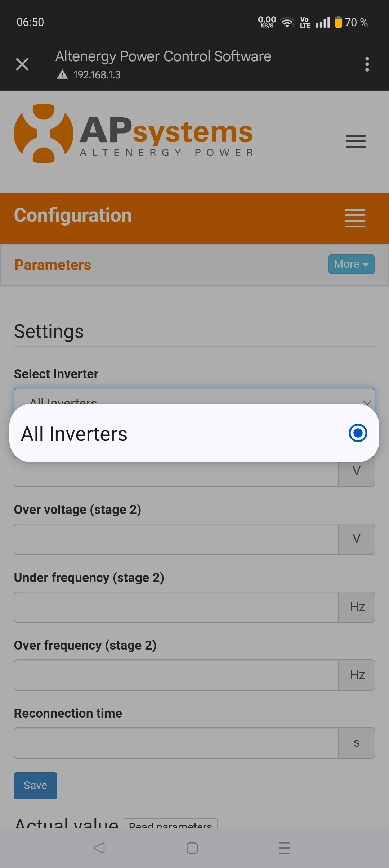Close the browser tab with X icon

[x=22, y=64]
